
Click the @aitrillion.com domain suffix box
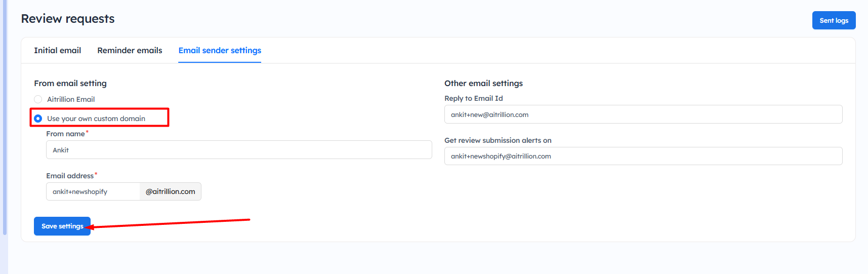coord(170,191)
